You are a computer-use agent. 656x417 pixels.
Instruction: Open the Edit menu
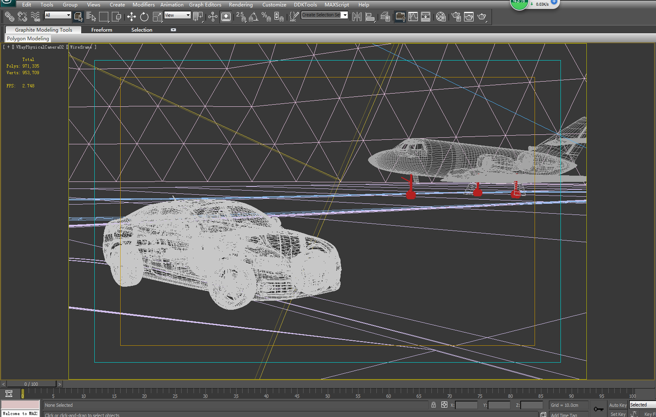coord(26,5)
